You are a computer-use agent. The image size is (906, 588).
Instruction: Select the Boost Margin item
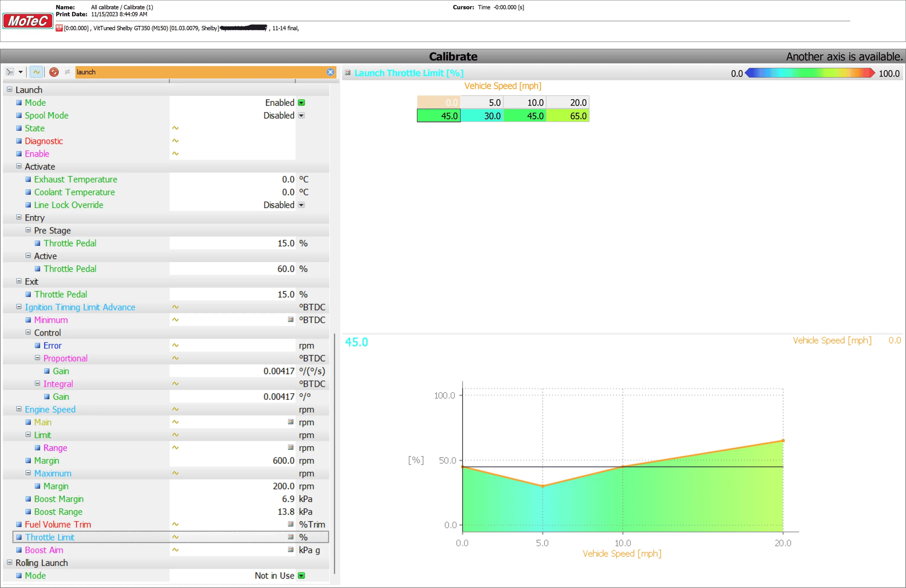coord(59,499)
